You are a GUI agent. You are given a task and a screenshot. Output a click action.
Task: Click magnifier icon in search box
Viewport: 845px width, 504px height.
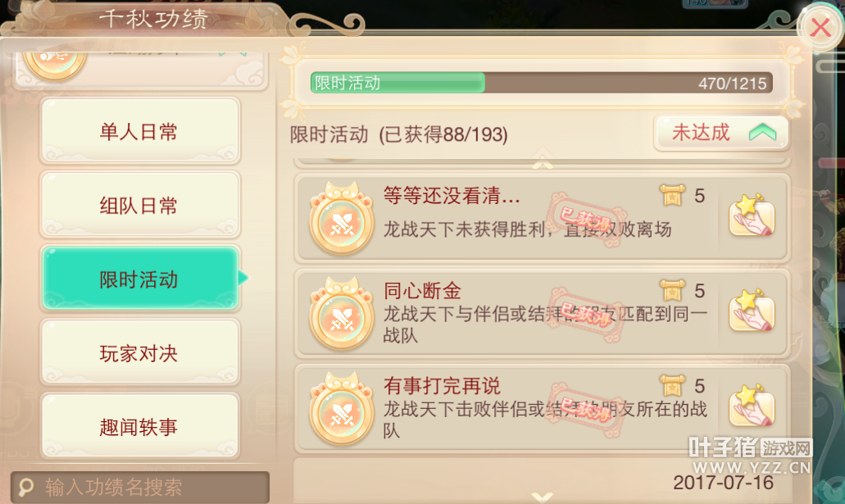26,488
